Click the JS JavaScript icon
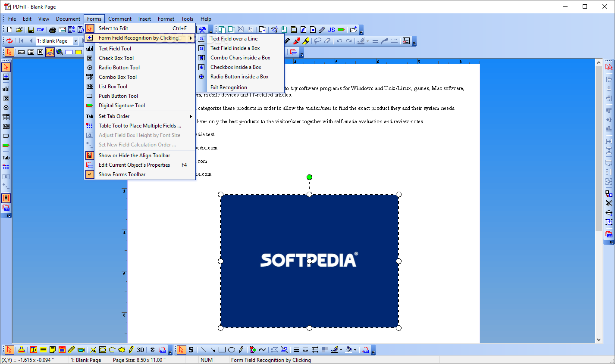This screenshot has width=615, height=364. coord(331,30)
